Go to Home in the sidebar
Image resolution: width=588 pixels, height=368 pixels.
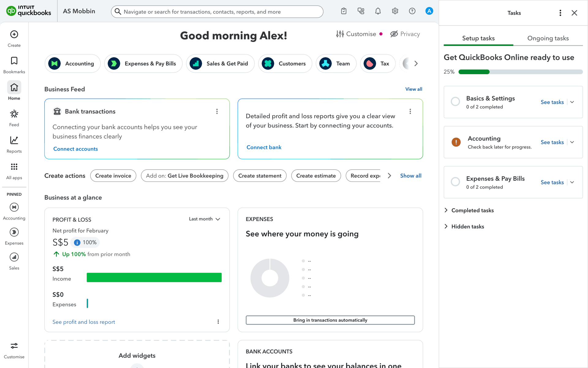[14, 87]
